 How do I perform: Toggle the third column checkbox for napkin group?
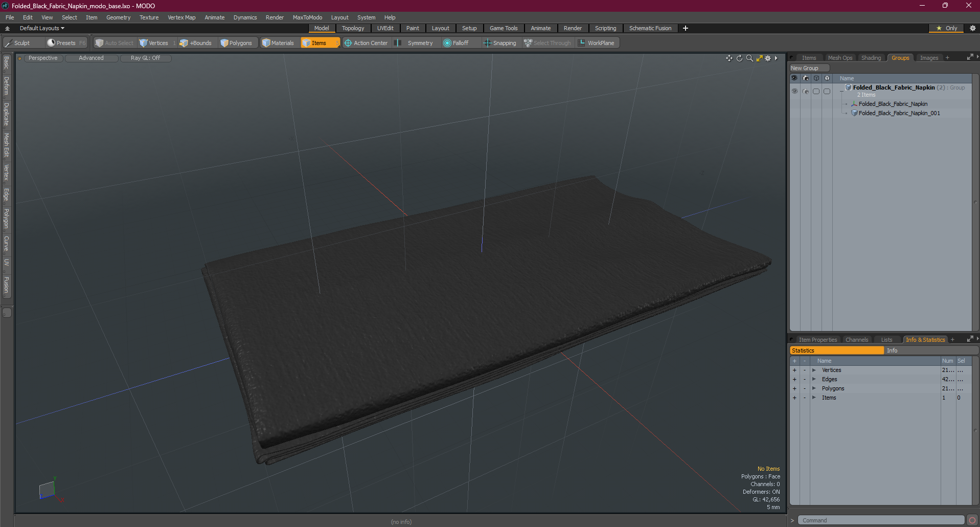816,92
